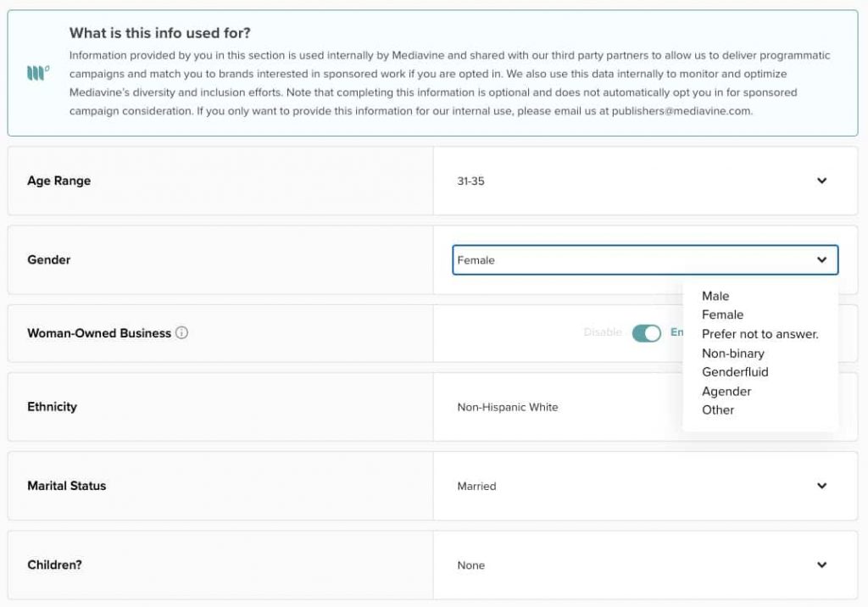Select "Non-binary" from the gender list
The height and width of the screenshot is (607, 868).
732,353
